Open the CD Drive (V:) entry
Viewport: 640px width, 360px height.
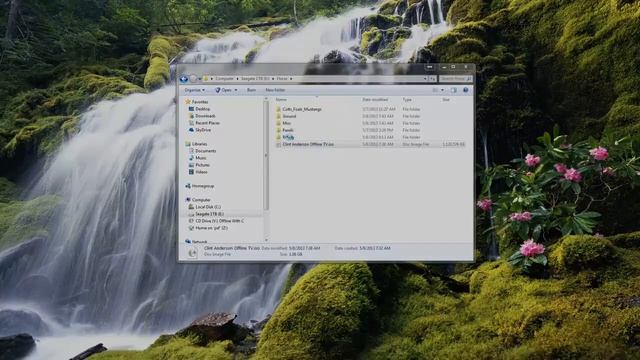click(x=216, y=221)
